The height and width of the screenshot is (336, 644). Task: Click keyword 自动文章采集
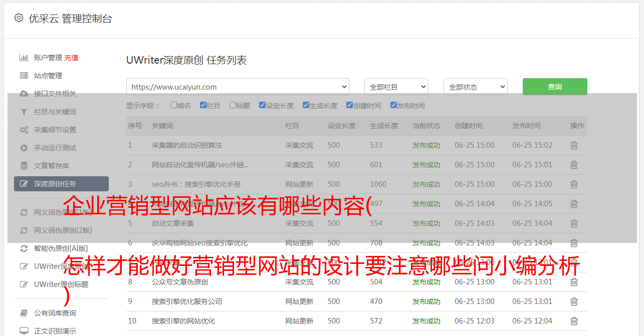tap(173, 223)
